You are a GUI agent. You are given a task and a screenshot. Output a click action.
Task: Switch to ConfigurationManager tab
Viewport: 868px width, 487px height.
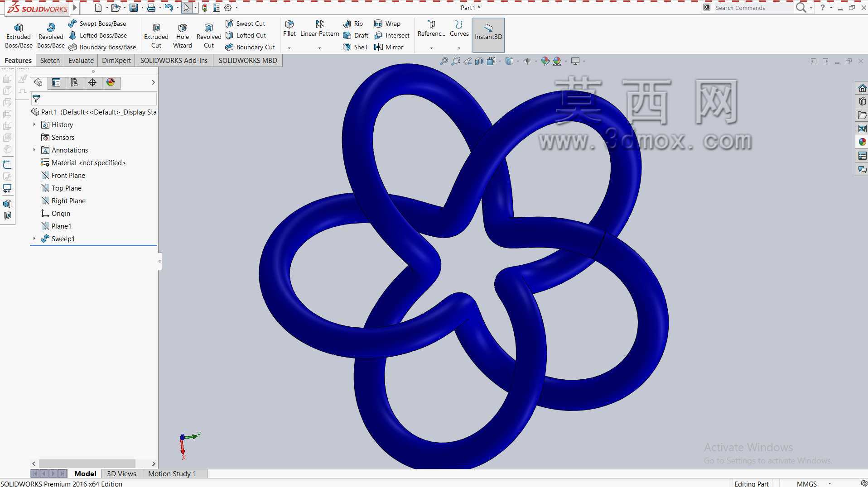tap(74, 82)
